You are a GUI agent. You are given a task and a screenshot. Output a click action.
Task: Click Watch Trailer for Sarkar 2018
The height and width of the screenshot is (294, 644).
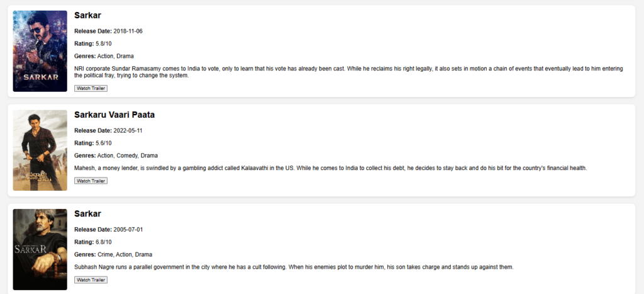[x=91, y=88]
